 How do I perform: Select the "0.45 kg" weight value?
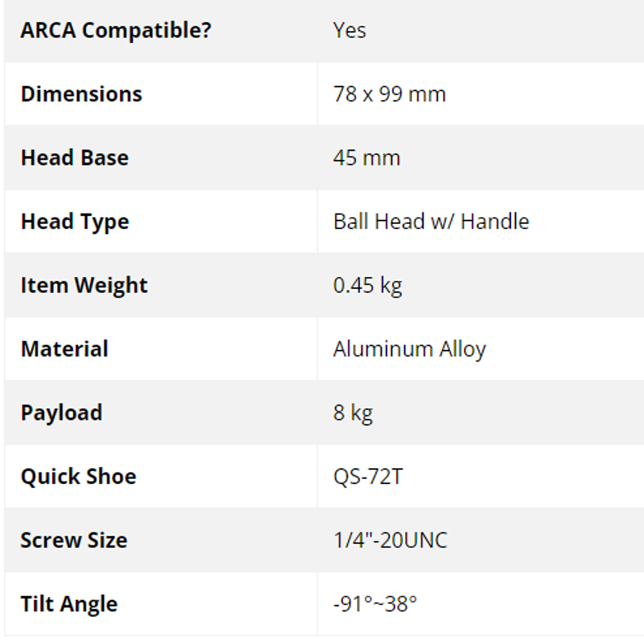click(368, 285)
